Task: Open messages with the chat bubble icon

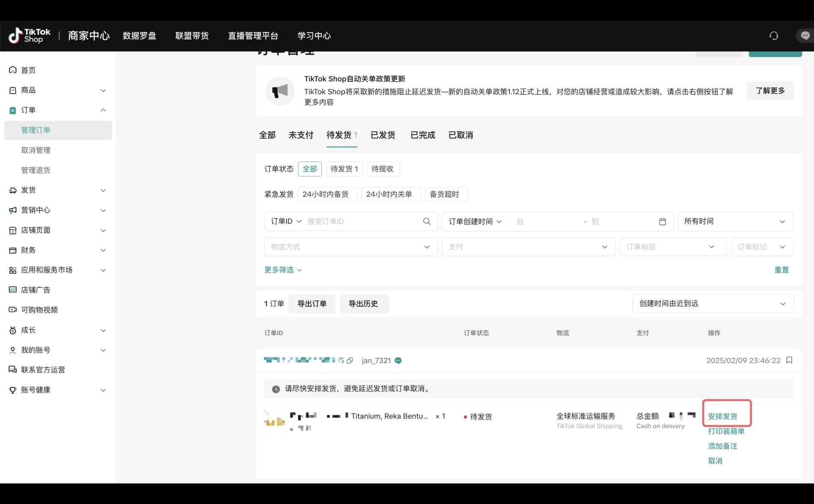Action: point(805,36)
